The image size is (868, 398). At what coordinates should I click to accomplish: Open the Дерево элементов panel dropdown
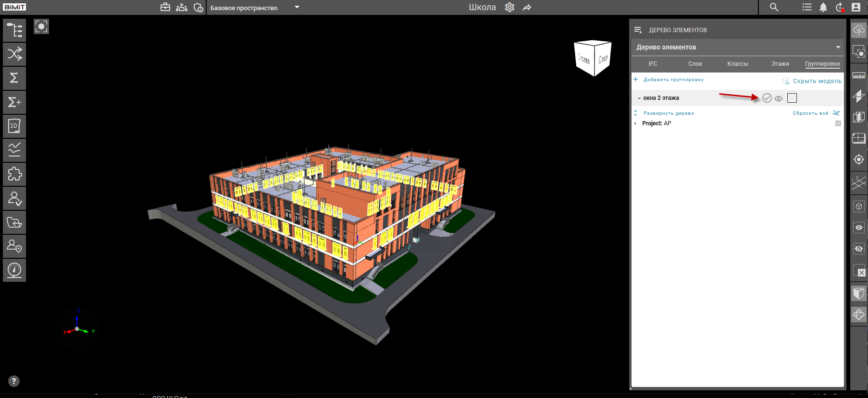click(838, 47)
